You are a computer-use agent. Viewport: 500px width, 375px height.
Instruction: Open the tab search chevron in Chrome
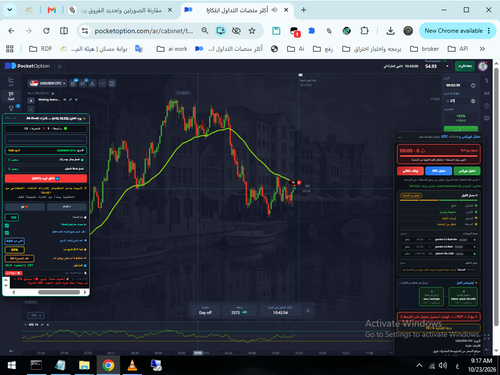pyautogui.click(x=10, y=10)
